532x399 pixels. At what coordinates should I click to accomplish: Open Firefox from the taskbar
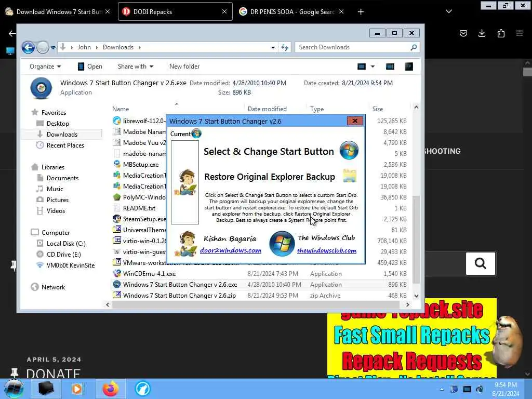110,389
